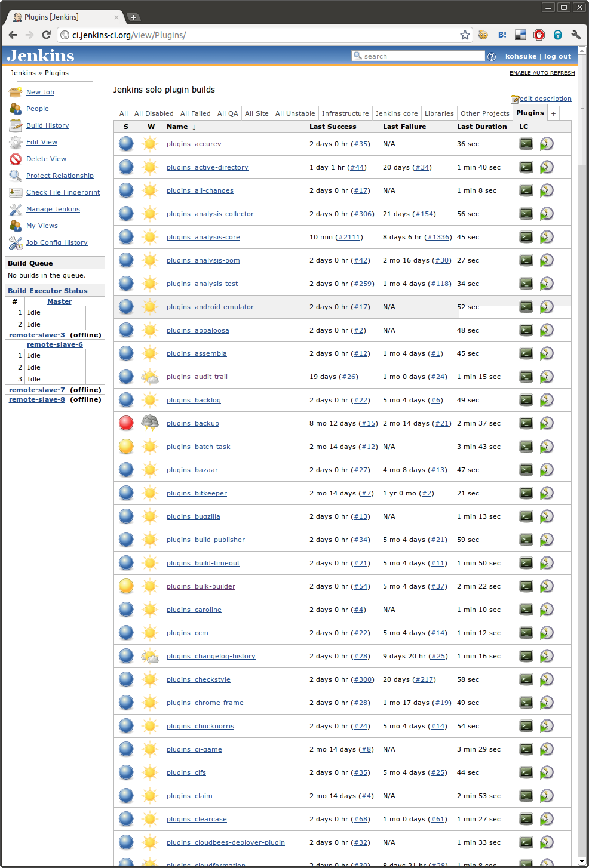Enable auto refresh
This screenshot has width=589, height=868.
tap(542, 73)
